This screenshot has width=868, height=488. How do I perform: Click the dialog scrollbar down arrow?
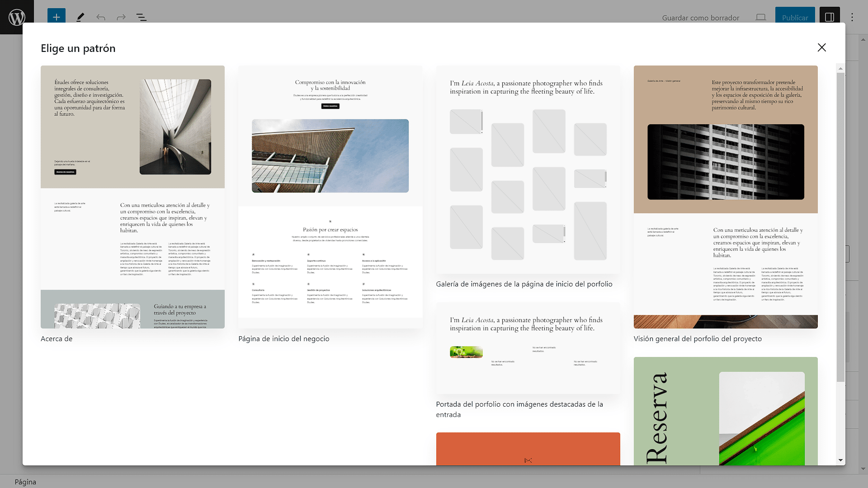click(840, 460)
